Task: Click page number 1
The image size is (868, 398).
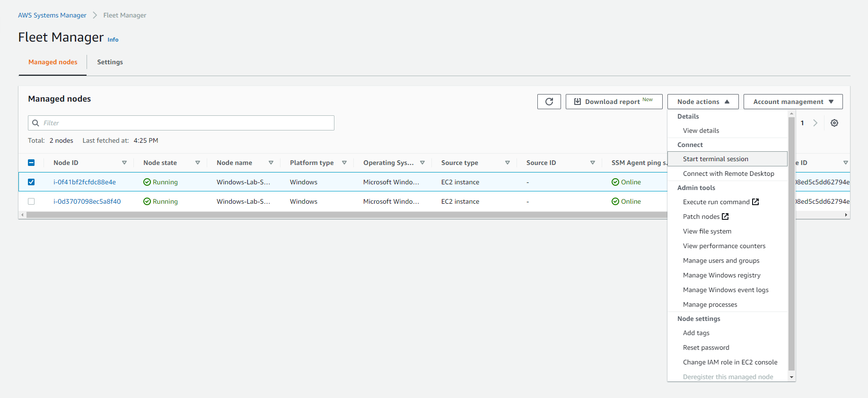Action: (x=802, y=123)
